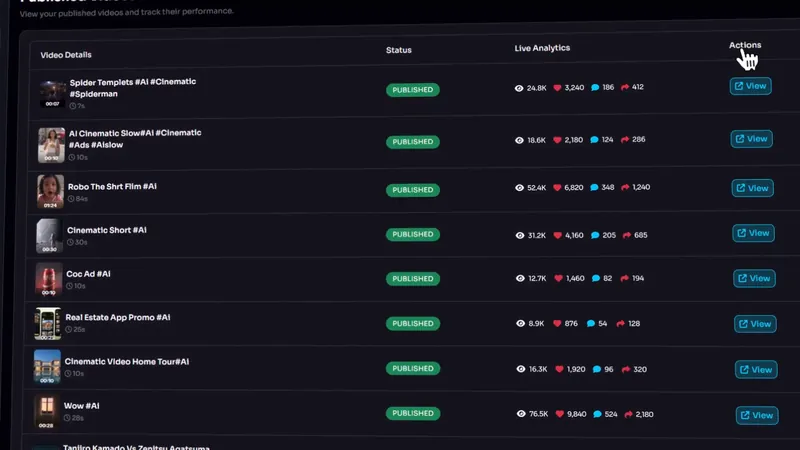Select the Cinematic Video Home Tour thumbnail
The image size is (800, 450).
pyautogui.click(x=47, y=366)
